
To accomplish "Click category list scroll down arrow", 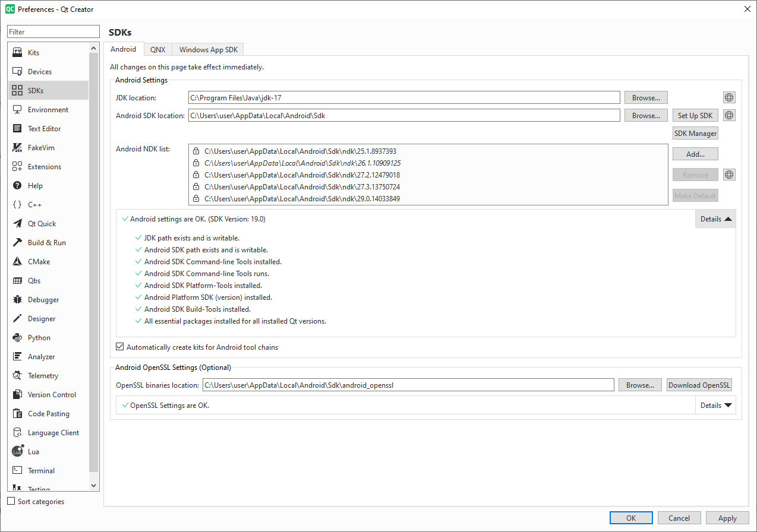I will click(x=93, y=485).
